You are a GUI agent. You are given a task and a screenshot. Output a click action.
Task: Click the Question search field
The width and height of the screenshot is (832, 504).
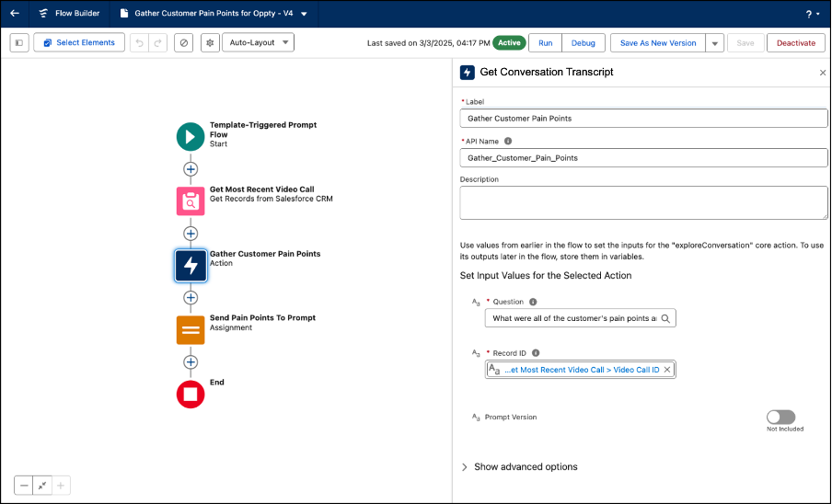[580, 318]
